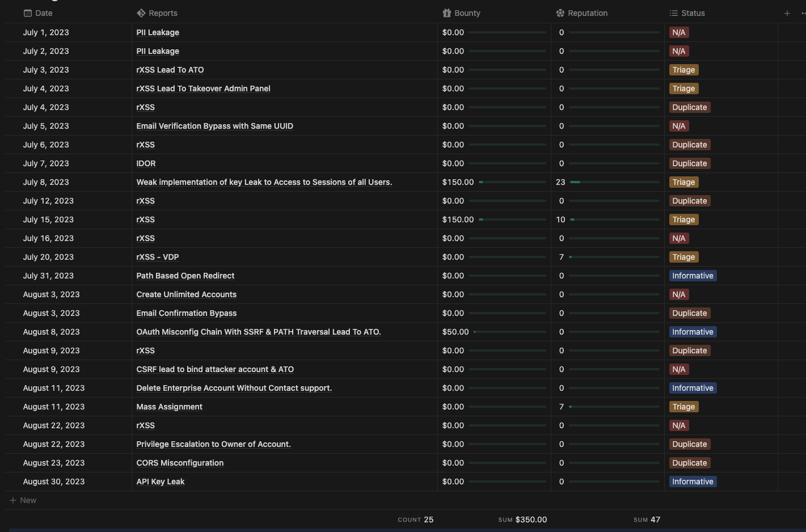The image size is (806, 532).
Task: Open OAuth Misconfig Chain report
Action: coord(259,332)
